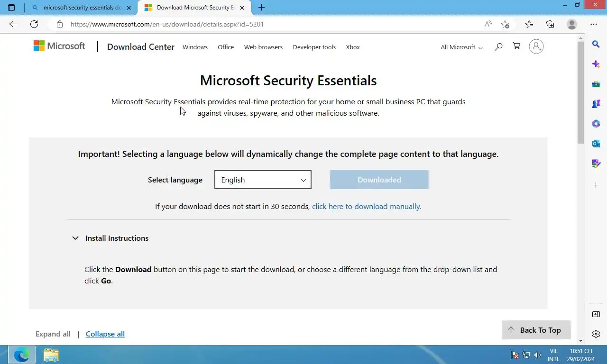Open the shopping cart icon
The image size is (607, 364).
516,46
